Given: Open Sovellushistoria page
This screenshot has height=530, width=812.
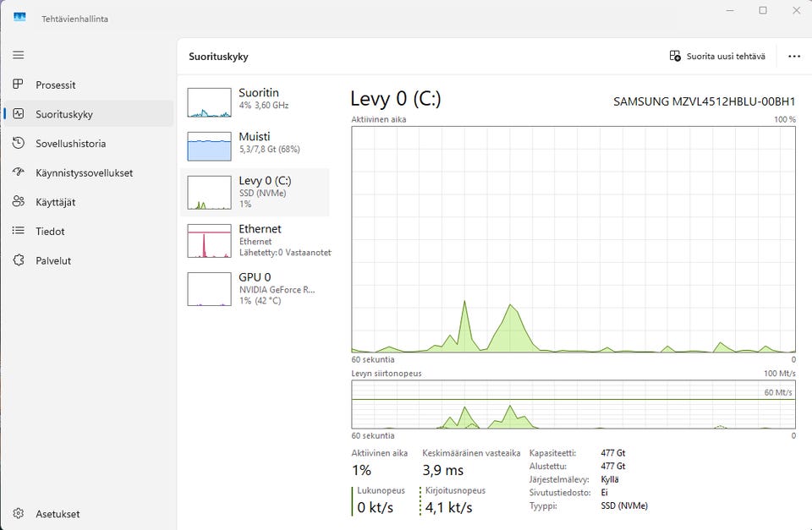Looking at the screenshot, I should pos(89,144).
